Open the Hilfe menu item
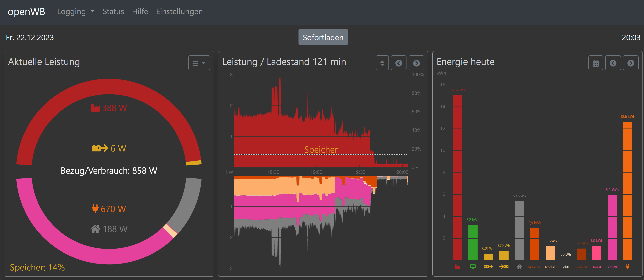644x280 pixels. pos(140,11)
